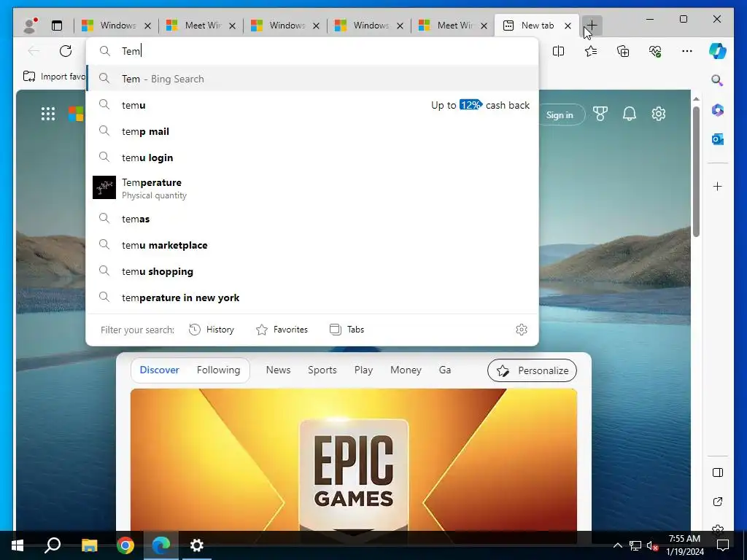Select the 'temp mail' suggestion

point(312,131)
